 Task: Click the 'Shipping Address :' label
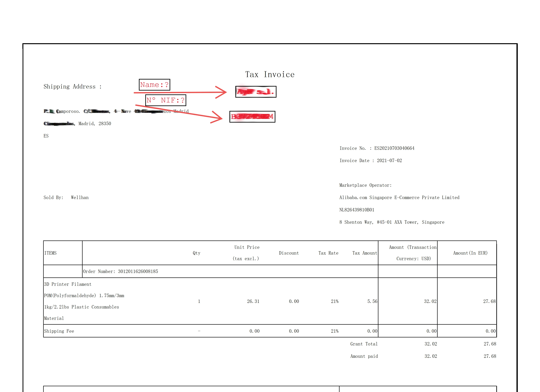[72, 86]
